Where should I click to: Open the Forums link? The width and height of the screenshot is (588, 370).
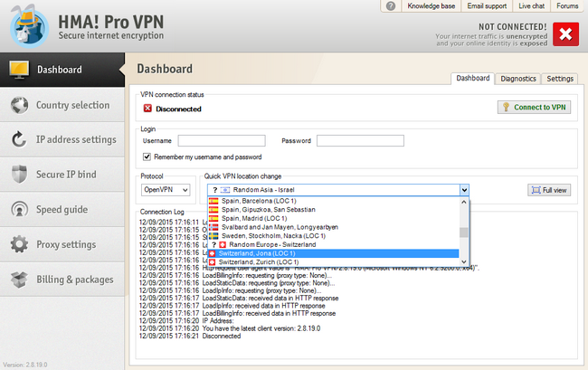(x=567, y=6)
